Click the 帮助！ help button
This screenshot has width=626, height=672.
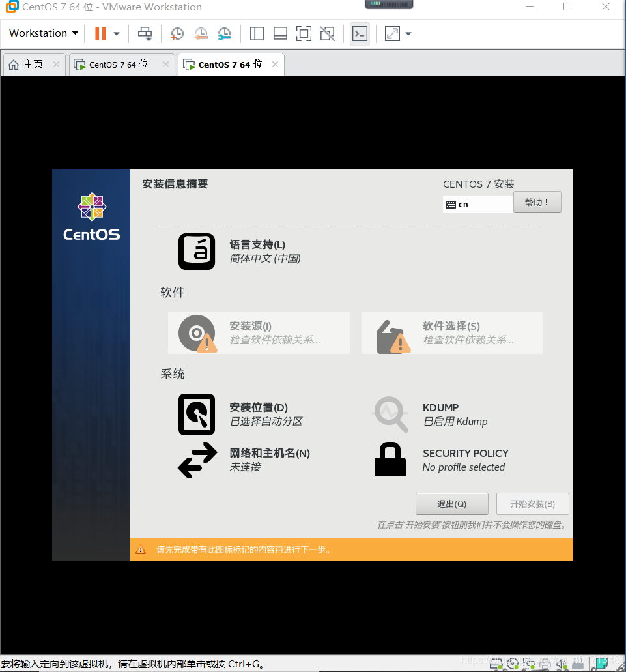coord(537,202)
